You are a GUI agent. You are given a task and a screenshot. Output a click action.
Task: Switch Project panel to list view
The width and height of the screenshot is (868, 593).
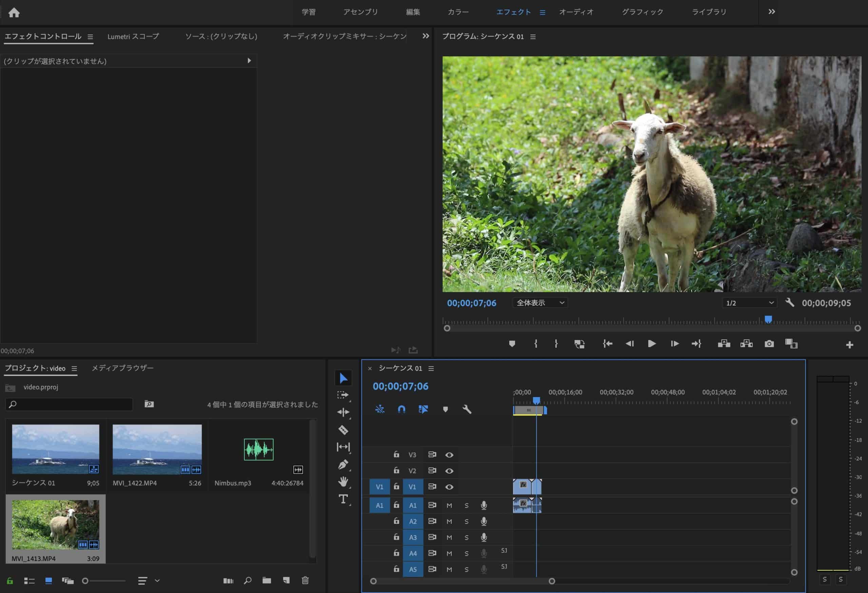pyautogui.click(x=29, y=581)
